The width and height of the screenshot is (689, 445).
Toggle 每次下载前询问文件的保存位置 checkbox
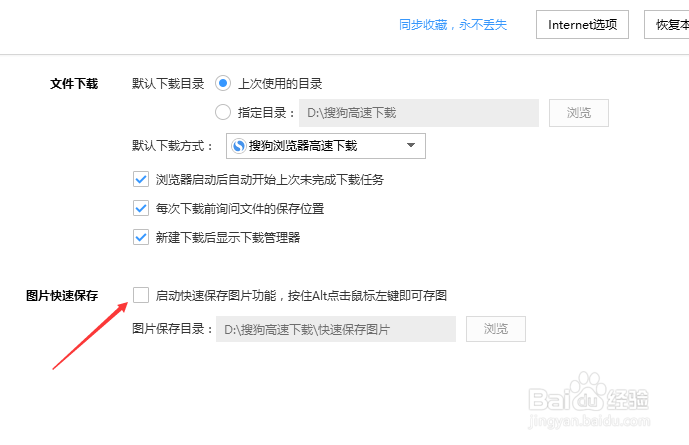tap(141, 208)
